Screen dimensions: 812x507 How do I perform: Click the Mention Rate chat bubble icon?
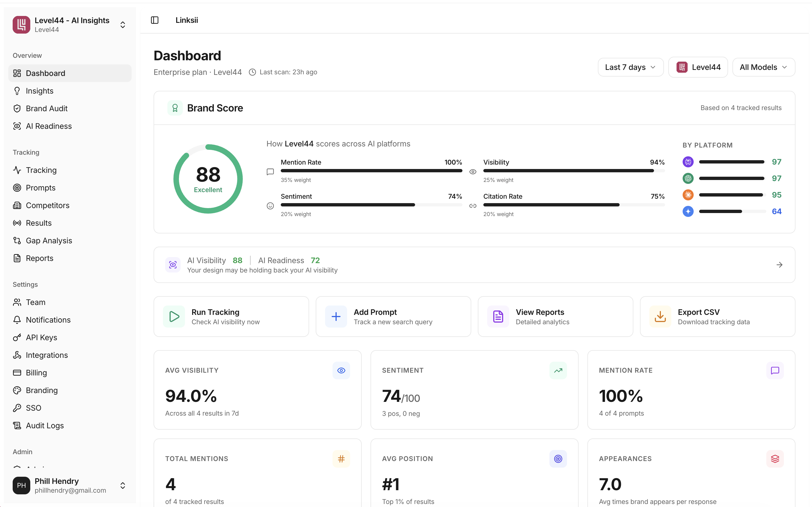(x=775, y=370)
